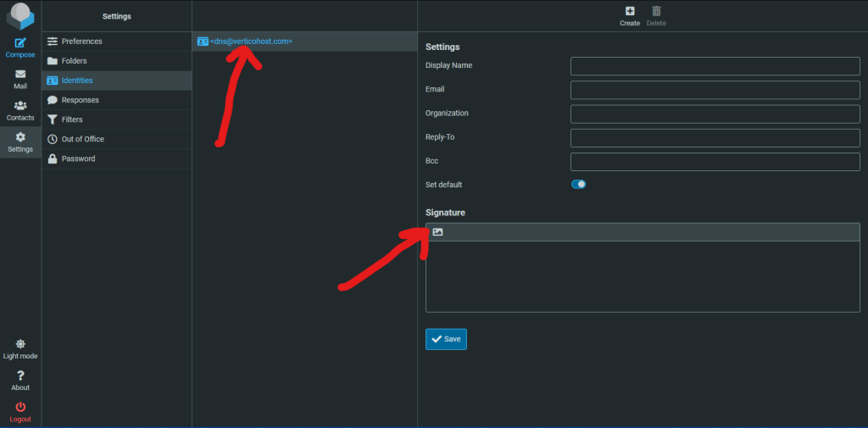The width and height of the screenshot is (868, 428).
Task: Open Out of Office settings
Action: tap(82, 139)
